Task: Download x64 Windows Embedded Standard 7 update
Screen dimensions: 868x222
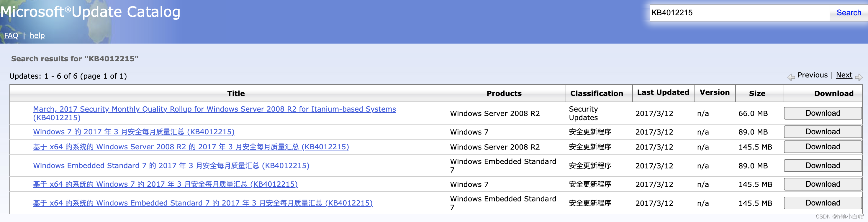Action: click(x=823, y=203)
